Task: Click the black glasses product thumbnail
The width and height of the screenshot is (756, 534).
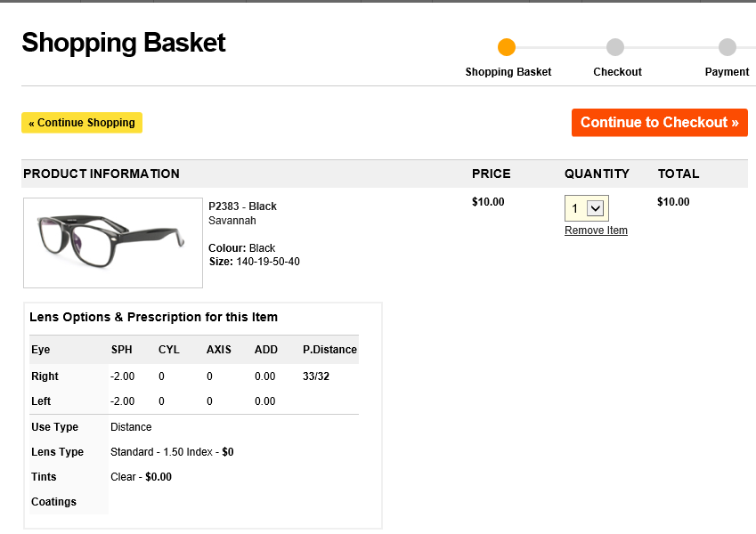Action: tap(113, 243)
